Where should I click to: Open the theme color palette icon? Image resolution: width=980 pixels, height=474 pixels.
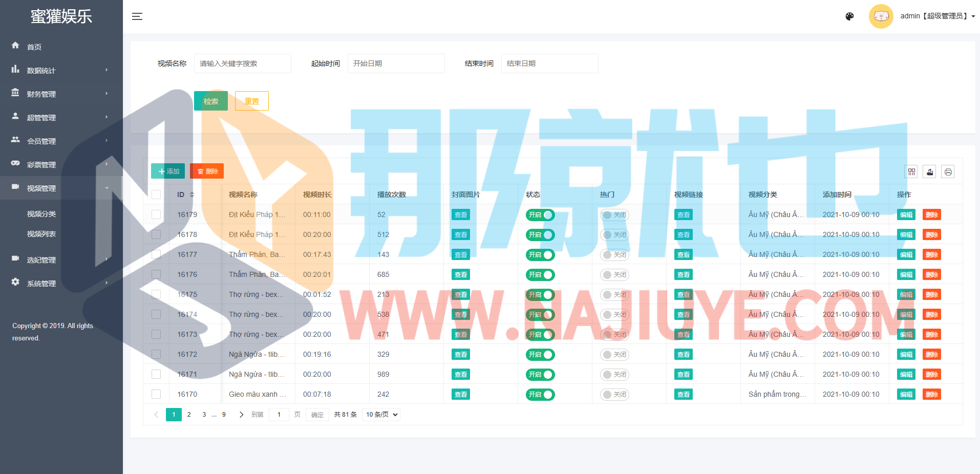(849, 16)
